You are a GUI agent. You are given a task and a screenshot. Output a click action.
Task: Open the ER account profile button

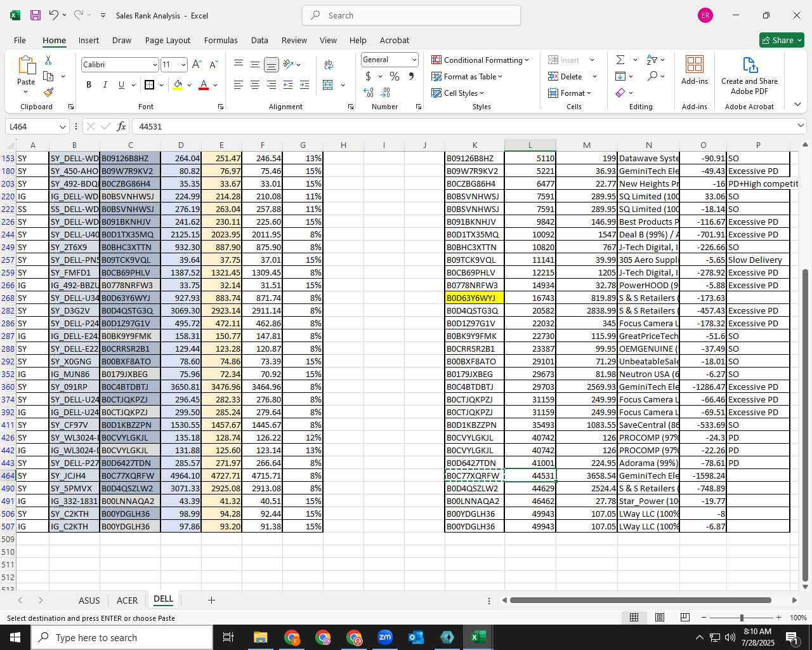click(x=705, y=15)
